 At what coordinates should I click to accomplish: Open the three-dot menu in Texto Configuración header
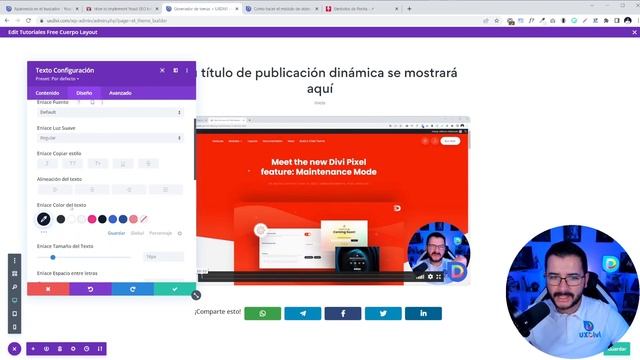pyautogui.click(x=187, y=70)
